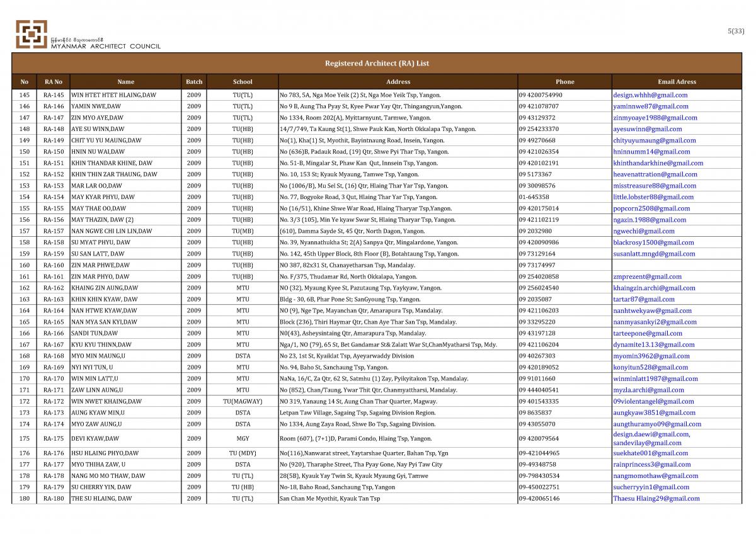Select phone number 01-645358
This screenshot has width=756, height=534.
(x=534, y=197)
